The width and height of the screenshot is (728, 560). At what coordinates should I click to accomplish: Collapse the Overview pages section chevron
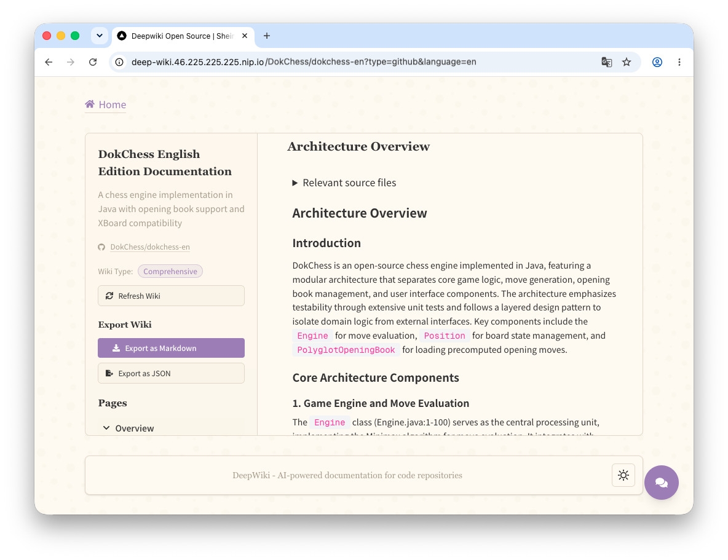click(x=106, y=428)
